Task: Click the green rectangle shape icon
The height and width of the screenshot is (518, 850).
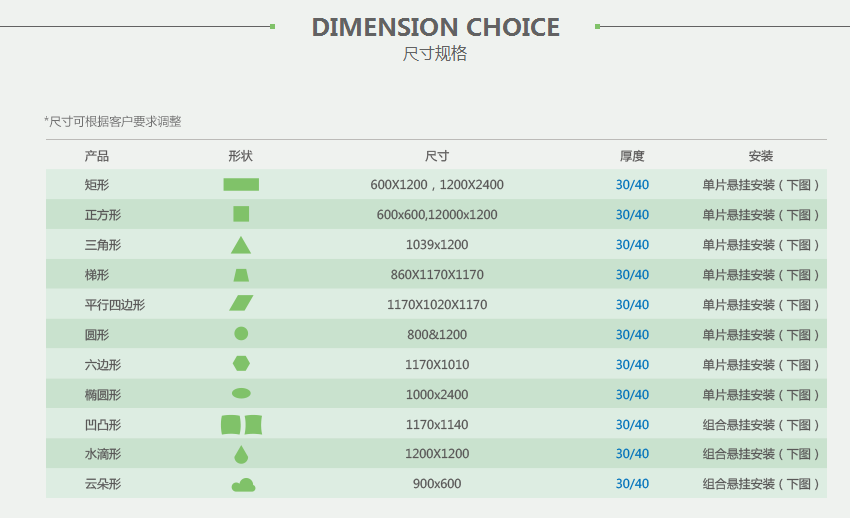Action: 241,184
